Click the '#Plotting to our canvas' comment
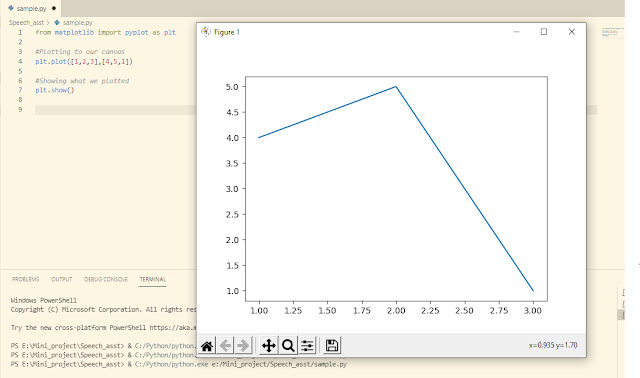Image resolution: width=640 pixels, height=378 pixels. click(x=80, y=52)
